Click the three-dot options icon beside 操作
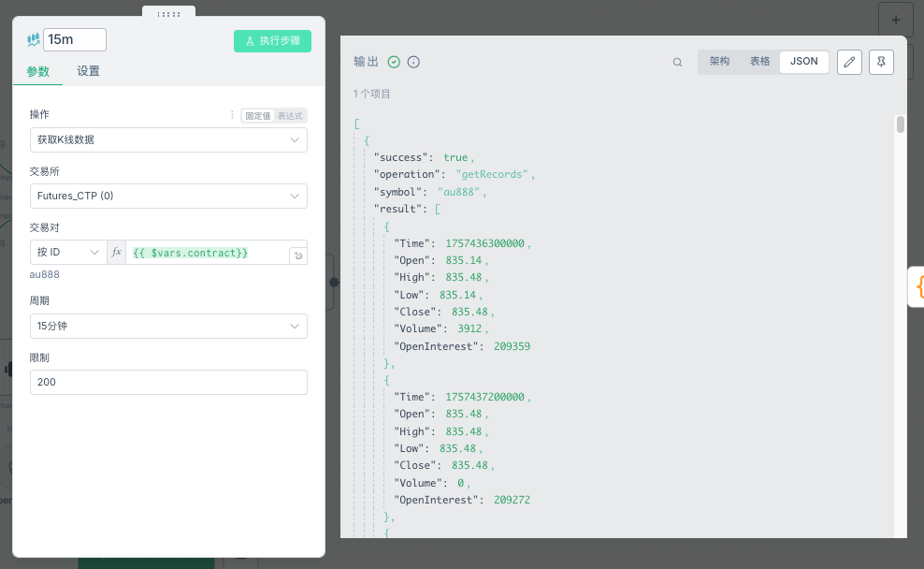Screen dimensions: 924x569 (233, 115)
